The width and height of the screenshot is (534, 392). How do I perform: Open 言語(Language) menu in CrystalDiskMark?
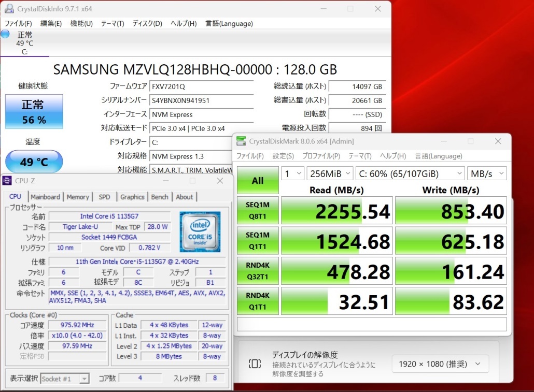[439, 156]
